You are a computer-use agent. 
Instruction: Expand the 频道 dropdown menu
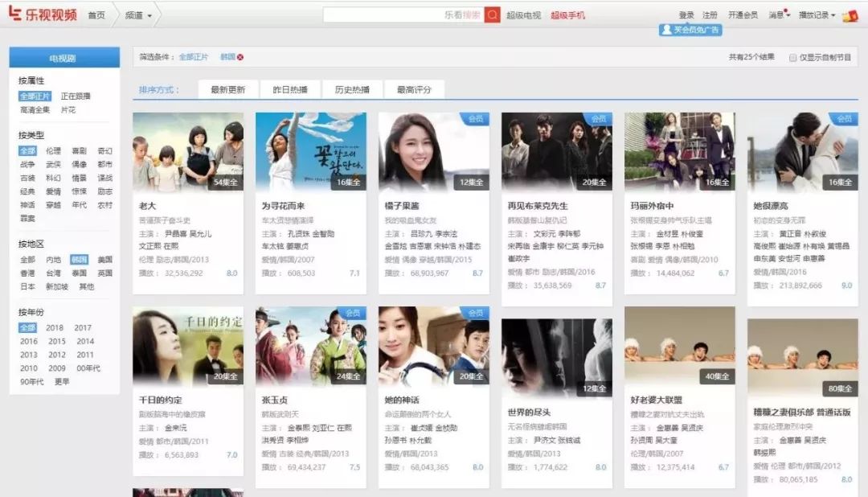tap(138, 15)
